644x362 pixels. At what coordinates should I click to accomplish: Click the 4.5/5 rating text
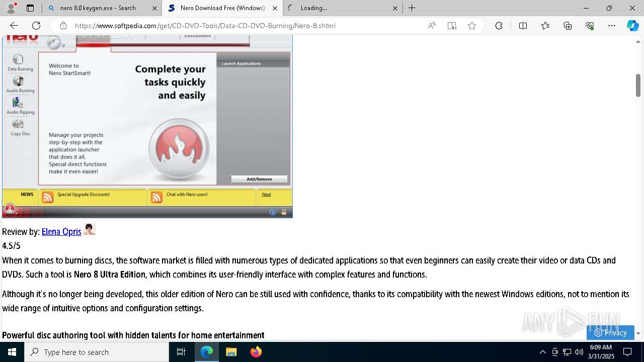click(11, 246)
